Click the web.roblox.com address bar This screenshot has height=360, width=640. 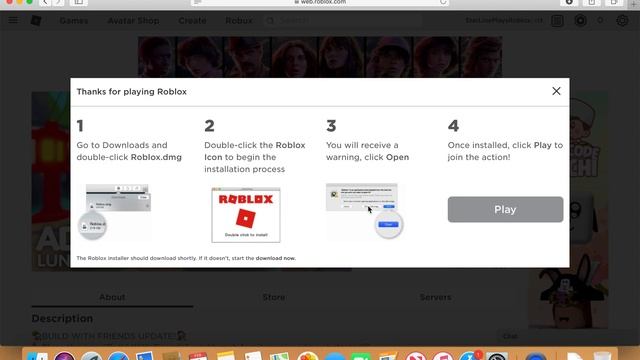pos(320,2)
